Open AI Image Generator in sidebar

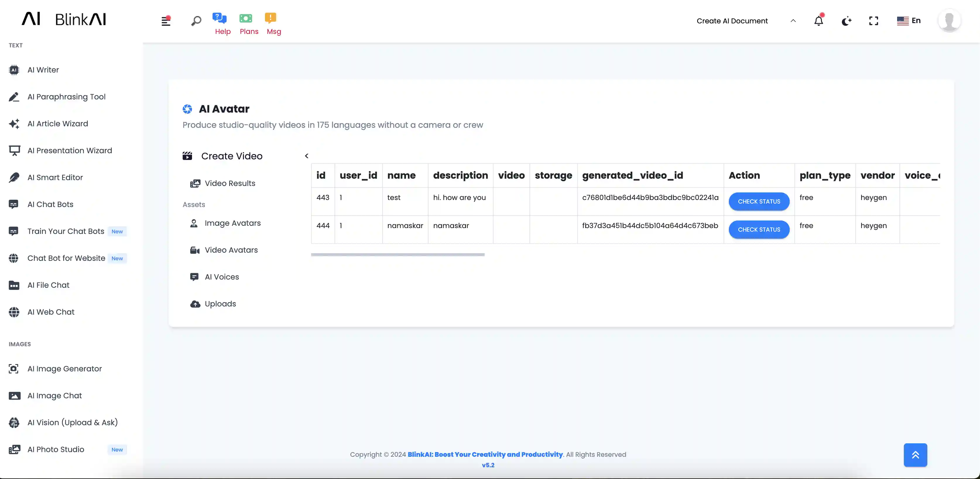point(65,369)
